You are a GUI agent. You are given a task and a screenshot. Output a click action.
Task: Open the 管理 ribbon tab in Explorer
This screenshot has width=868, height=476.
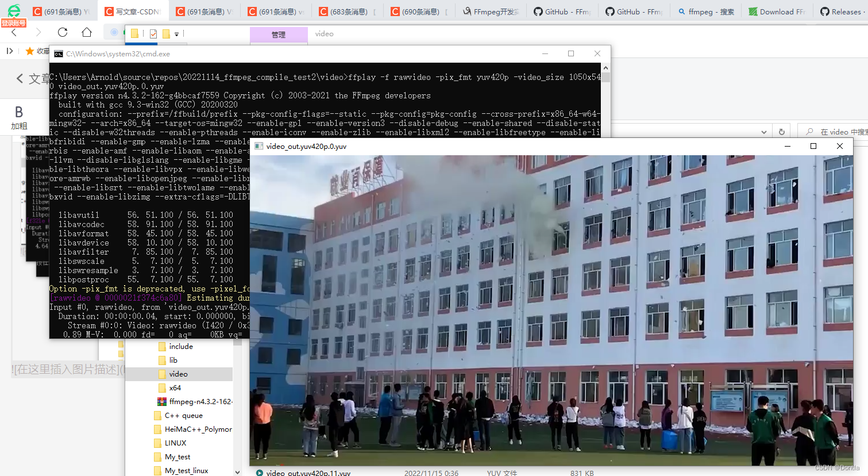coord(279,34)
